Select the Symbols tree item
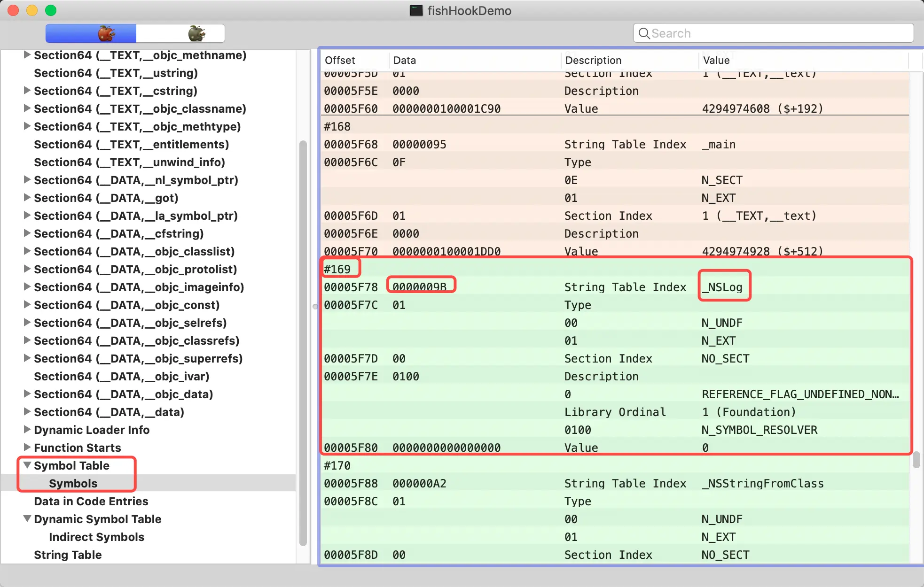 pyautogui.click(x=73, y=483)
